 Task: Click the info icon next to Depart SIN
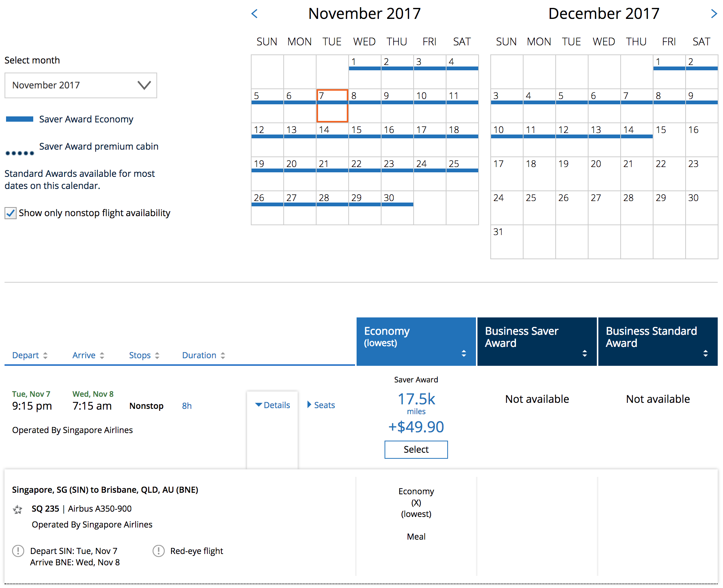pyautogui.click(x=18, y=551)
